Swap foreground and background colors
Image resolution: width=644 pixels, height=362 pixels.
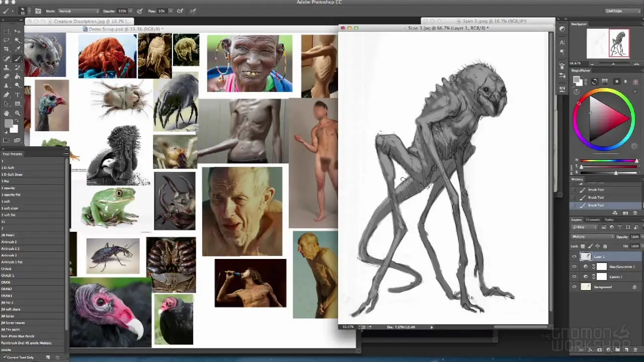pos(17,121)
